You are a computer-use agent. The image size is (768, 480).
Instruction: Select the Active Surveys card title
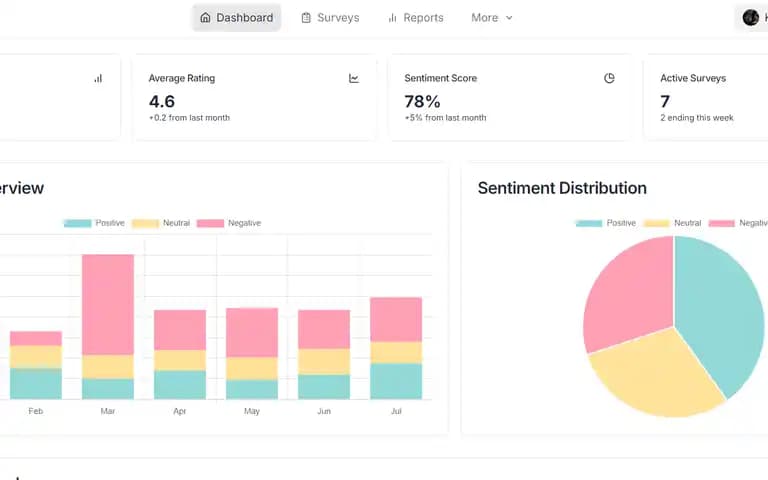coord(693,78)
